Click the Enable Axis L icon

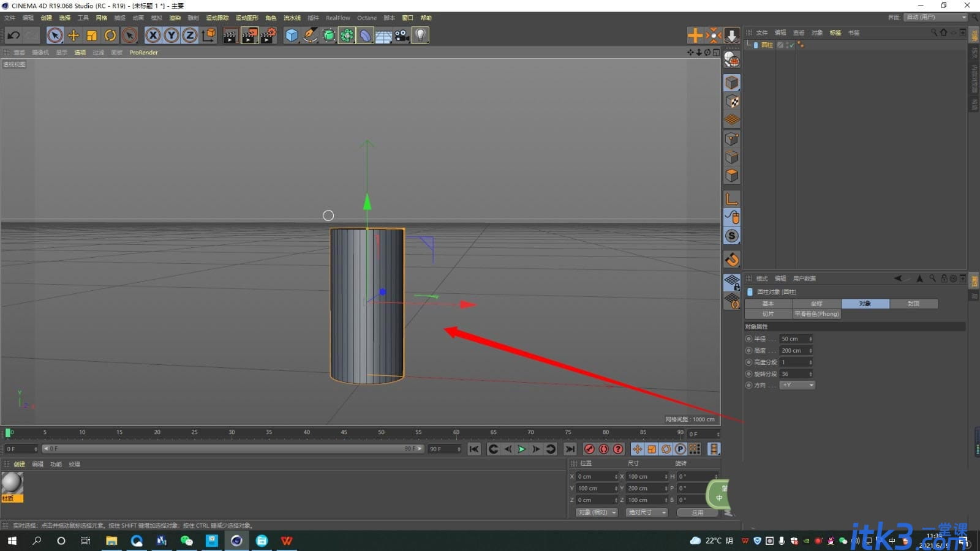(732, 199)
